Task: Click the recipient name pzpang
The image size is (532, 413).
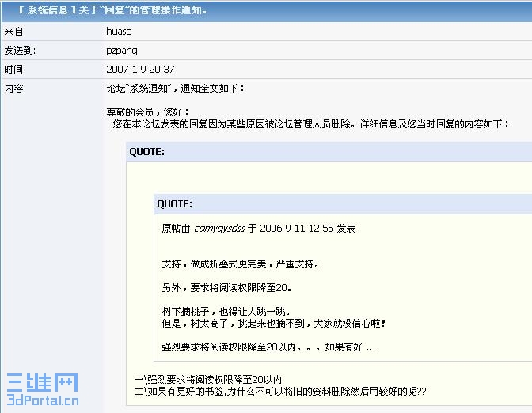Action: pos(122,51)
